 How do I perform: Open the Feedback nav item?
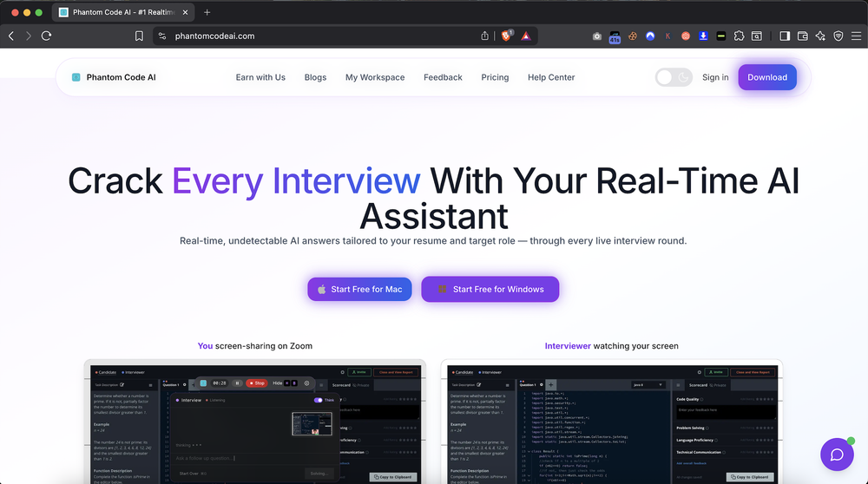tap(443, 77)
